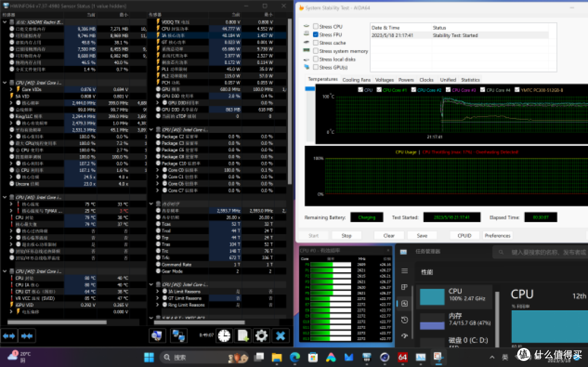Image resolution: width=588 pixels, height=367 pixels.
Task: Click Task Manager icon on taskbar
Action: click(420, 357)
